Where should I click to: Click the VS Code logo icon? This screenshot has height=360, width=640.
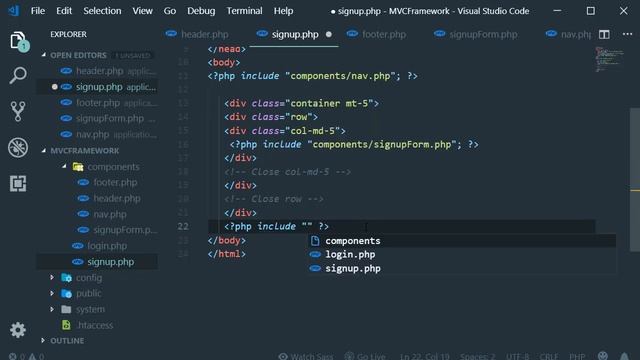[14, 11]
